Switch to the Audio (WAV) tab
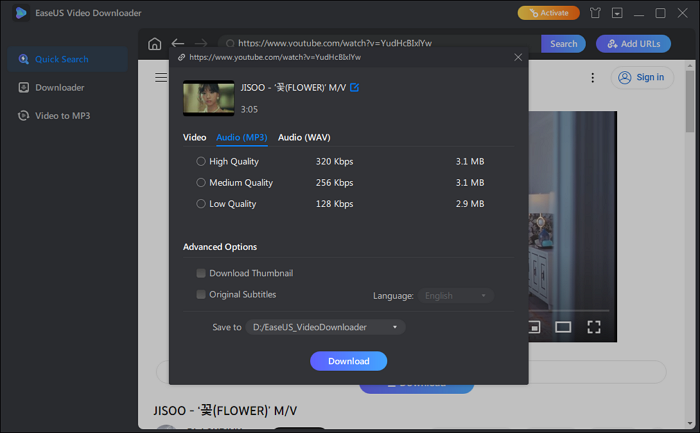The width and height of the screenshot is (700, 433). 304,137
